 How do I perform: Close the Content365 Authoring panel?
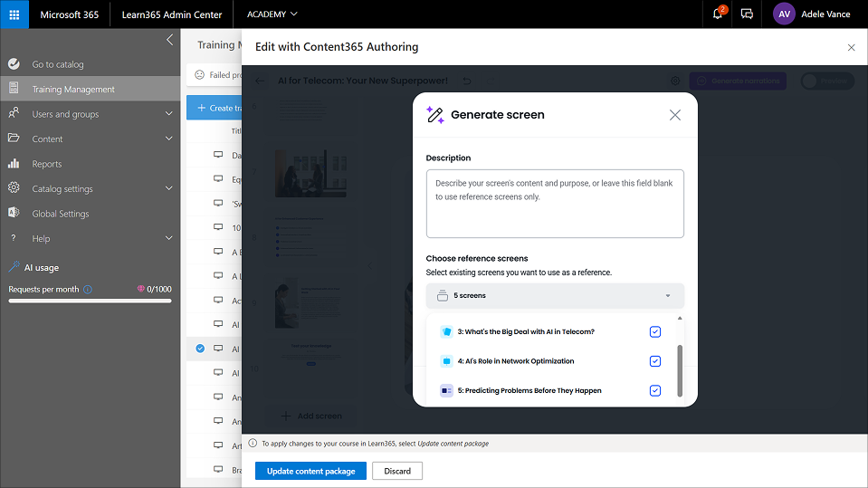click(851, 47)
